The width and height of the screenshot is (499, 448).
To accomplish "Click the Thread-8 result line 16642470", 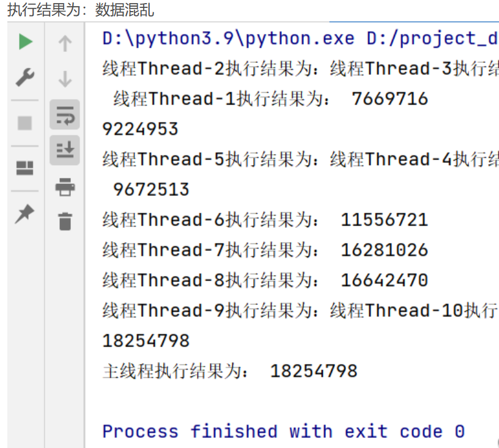I will point(265,281).
